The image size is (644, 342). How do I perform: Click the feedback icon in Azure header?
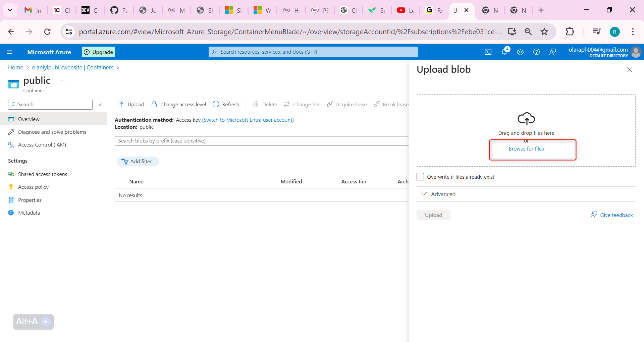[553, 52]
